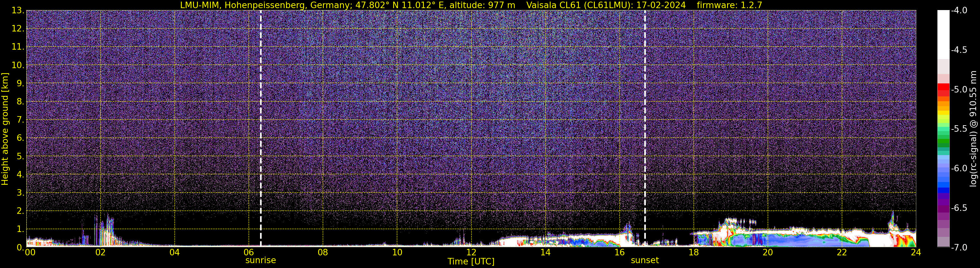Image resolution: width=980 pixels, height=268 pixels.
Task: Click the "Height above ground [km]" axis label
Action: pyautogui.click(x=5, y=129)
